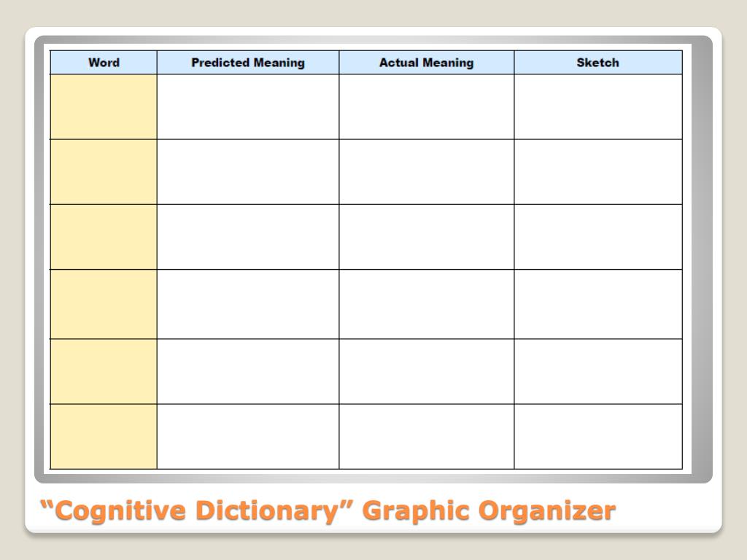The height and width of the screenshot is (560, 747).
Task: Click first row Actual Meaning cell
Action: 426,106
